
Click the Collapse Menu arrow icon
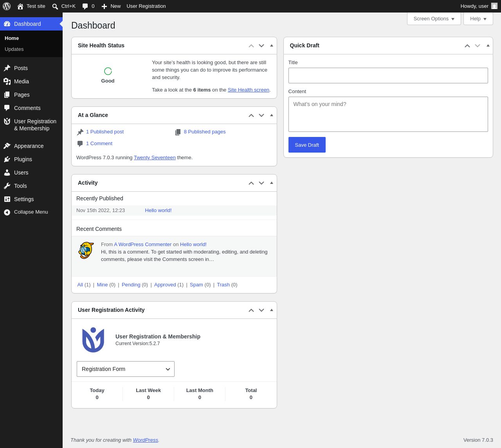[7, 212]
